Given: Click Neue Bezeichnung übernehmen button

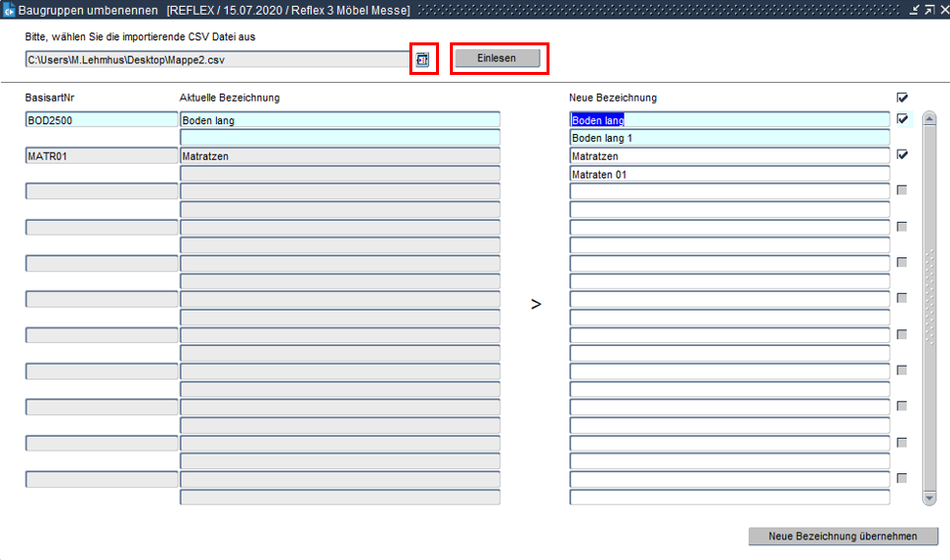Looking at the screenshot, I should pyautogui.click(x=842, y=536).
